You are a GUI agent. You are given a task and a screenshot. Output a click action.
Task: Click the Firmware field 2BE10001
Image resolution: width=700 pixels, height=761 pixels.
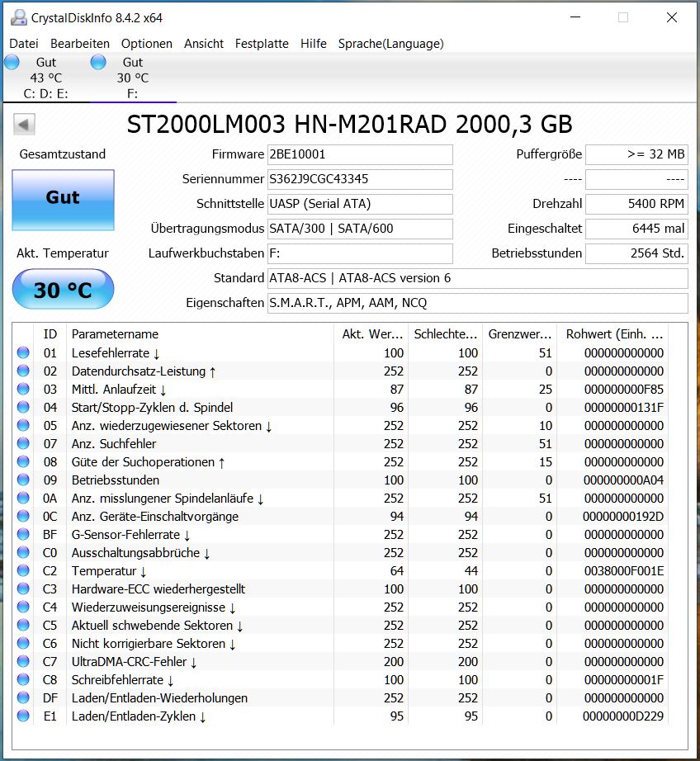[x=360, y=154]
